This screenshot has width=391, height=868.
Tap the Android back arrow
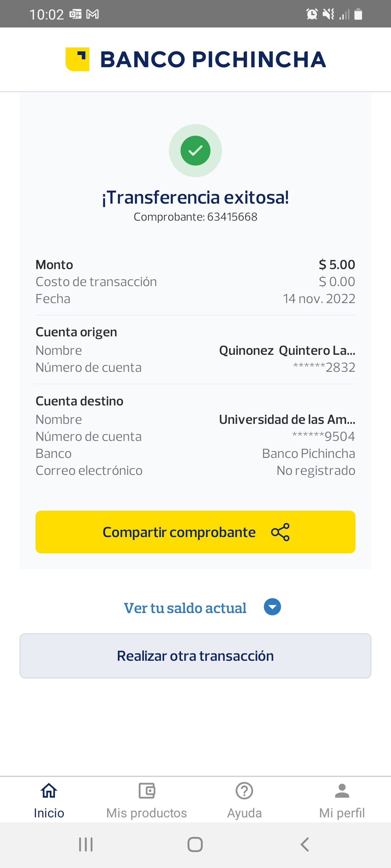point(305,844)
